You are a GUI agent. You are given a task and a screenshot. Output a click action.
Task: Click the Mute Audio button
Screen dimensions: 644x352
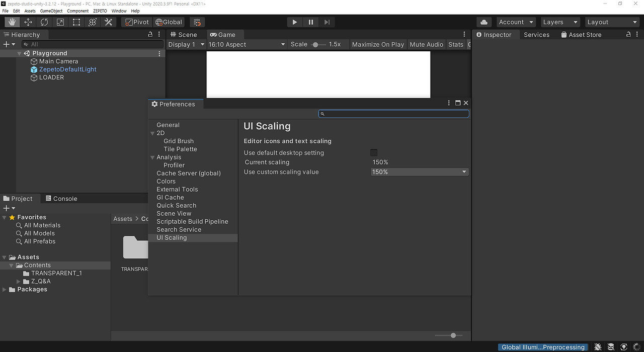[x=426, y=44]
